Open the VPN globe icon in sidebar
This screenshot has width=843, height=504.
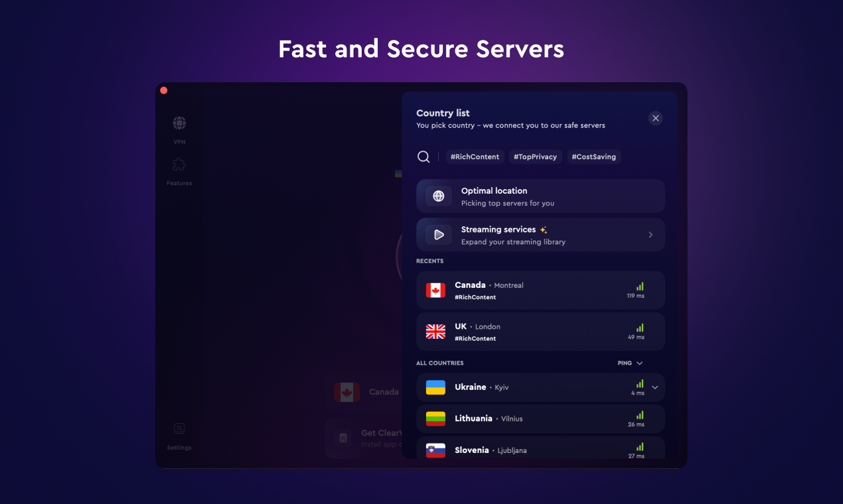pos(179,123)
